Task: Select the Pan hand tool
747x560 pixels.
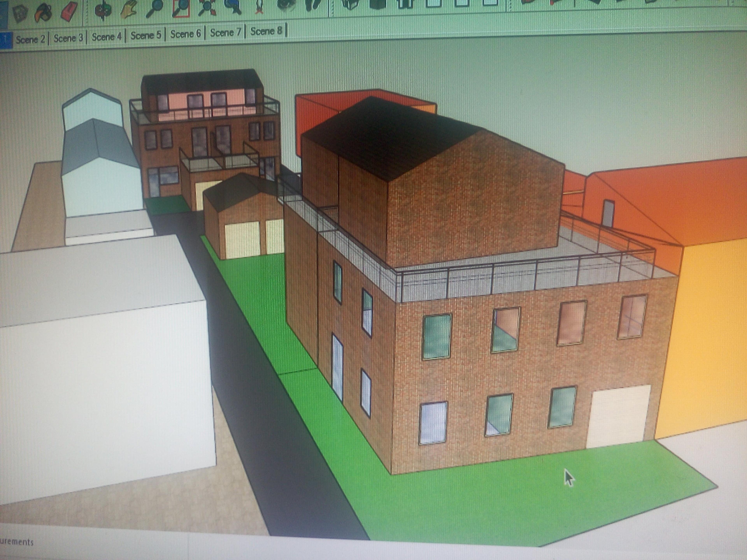Action: (129, 9)
